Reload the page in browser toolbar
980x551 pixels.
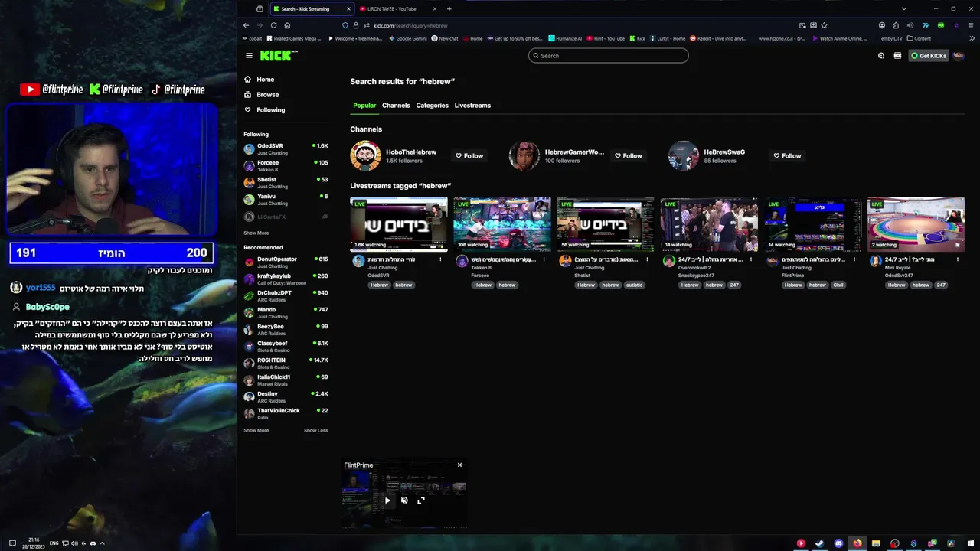point(273,25)
